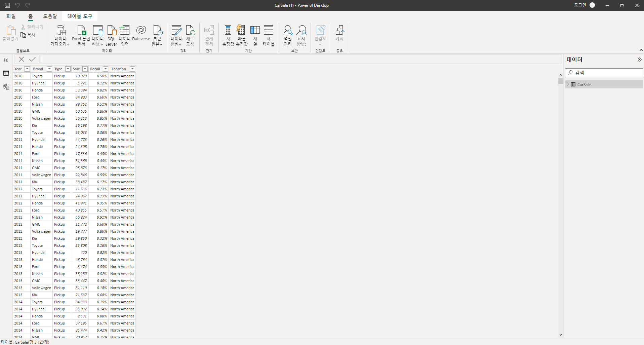Click the Sale value 3,474 cell

80,267
